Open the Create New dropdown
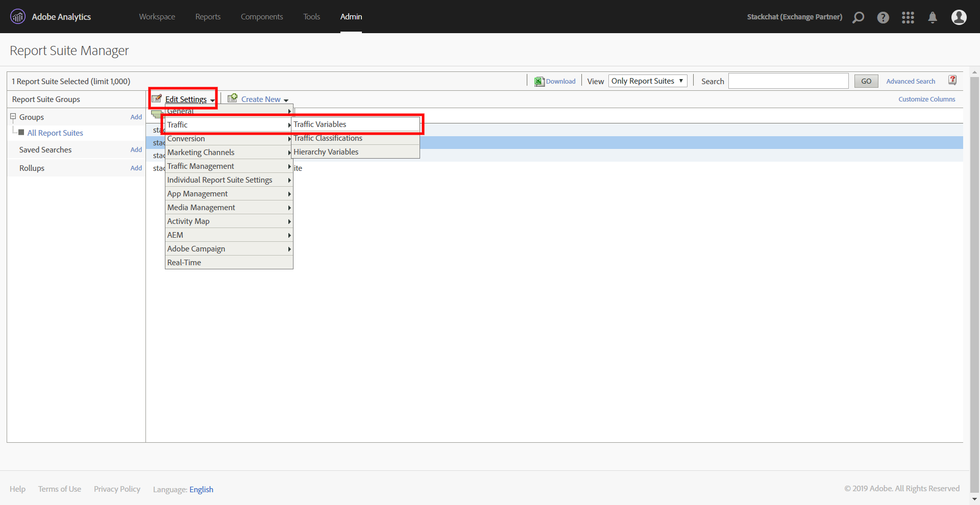Viewport: 980px width, 505px height. click(x=264, y=99)
